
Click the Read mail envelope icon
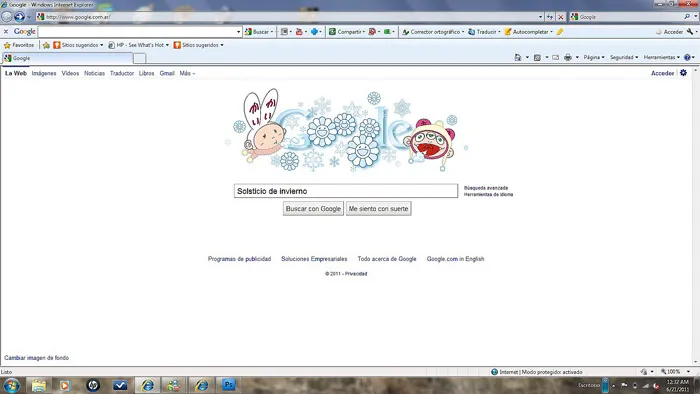pos(555,57)
